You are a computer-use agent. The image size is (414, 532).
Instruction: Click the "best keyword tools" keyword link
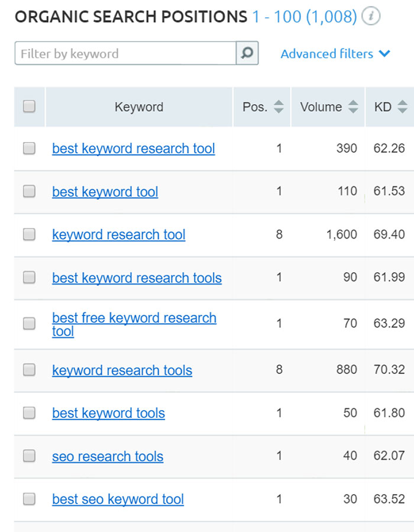pyautogui.click(x=108, y=413)
